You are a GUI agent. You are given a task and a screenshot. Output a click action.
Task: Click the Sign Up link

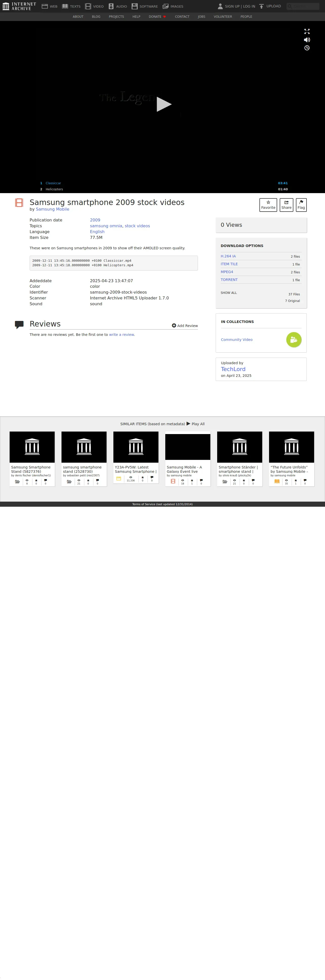[x=232, y=7]
